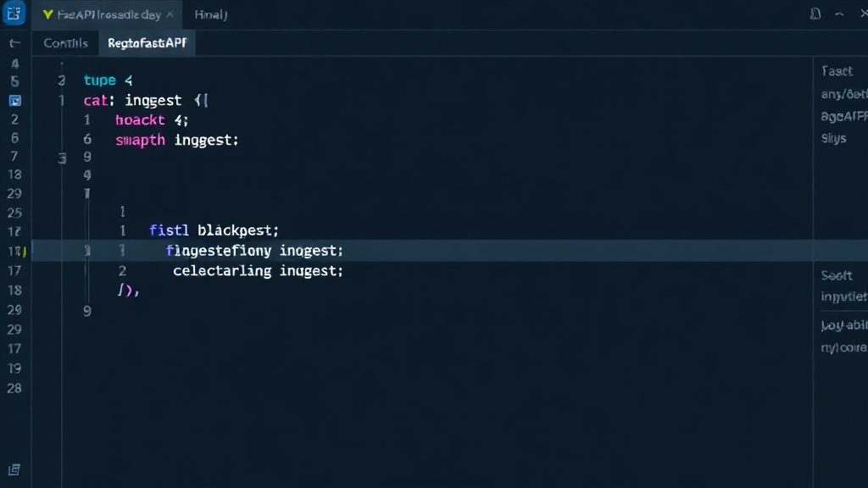The width and height of the screenshot is (868, 488).
Task: Click the bell notification icon
Action: click(815, 14)
